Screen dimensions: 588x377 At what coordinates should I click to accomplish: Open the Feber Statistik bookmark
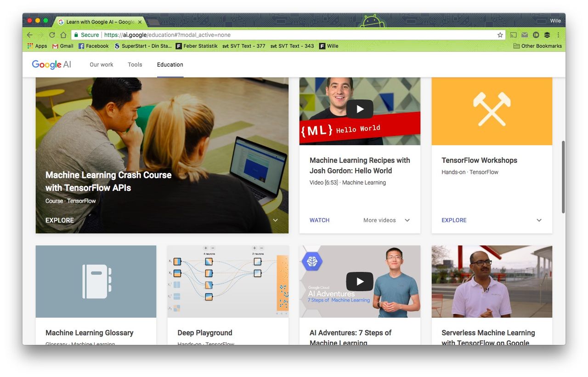[197, 46]
